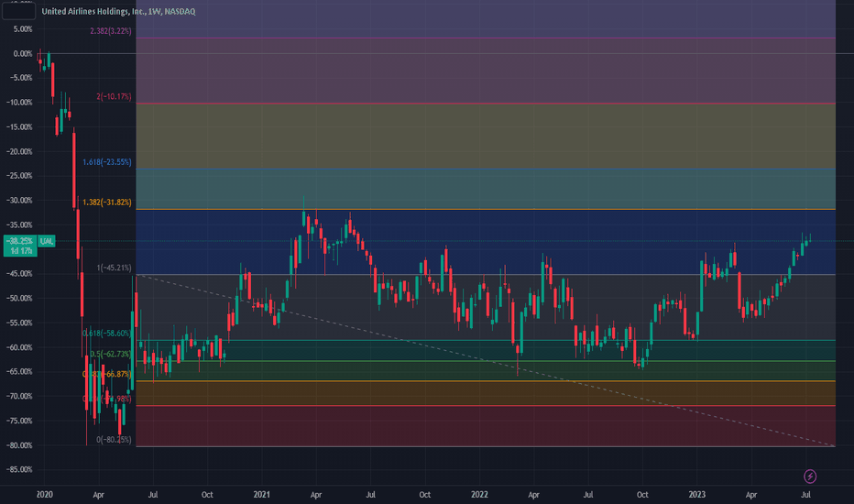Click the -50.00% price axis label
Image resolution: width=854 pixels, height=504 pixels.
coord(19,298)
